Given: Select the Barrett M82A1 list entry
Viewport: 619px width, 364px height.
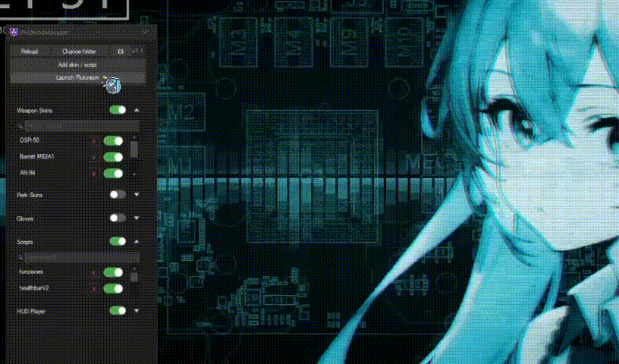Looking at the screenshot, I should point(36,156).
